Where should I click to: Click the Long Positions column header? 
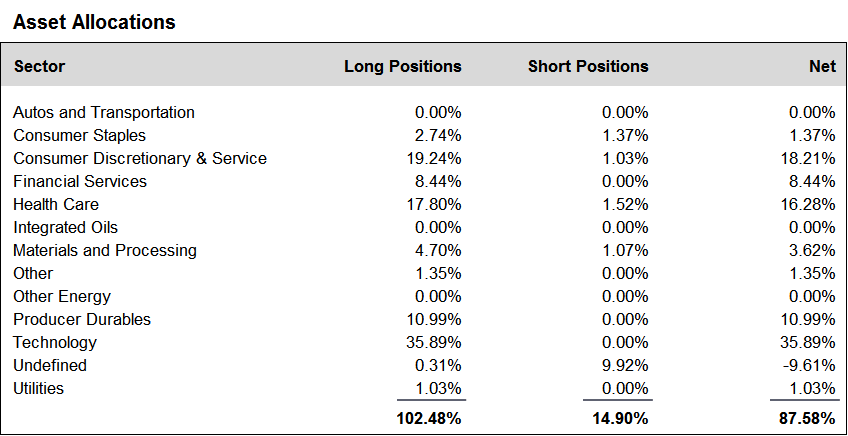point(403,66)
